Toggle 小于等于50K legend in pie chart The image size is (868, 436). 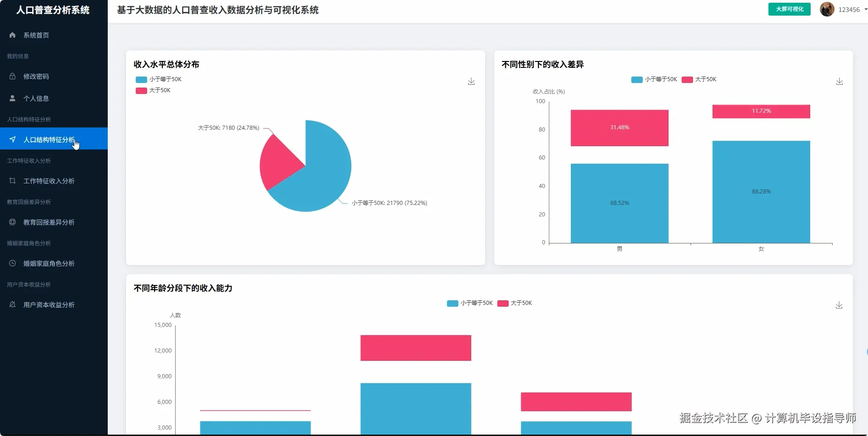[159, 79]
